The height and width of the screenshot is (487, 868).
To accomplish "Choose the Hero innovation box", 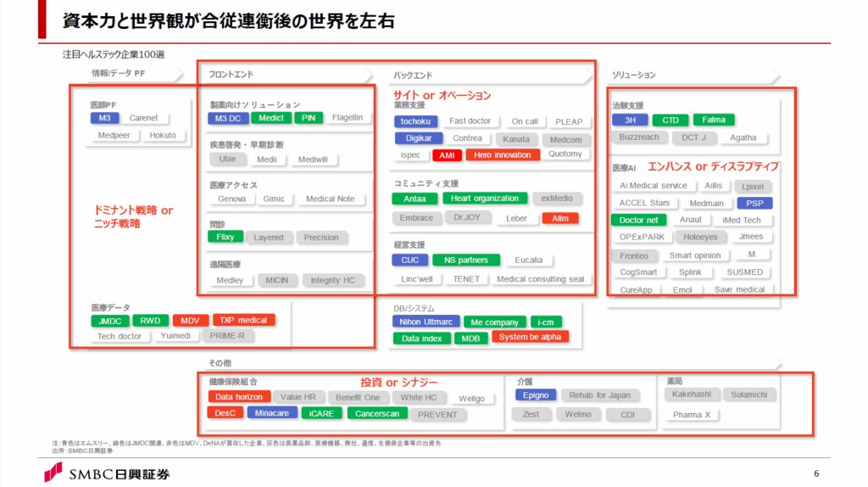I will pos(502,155).
